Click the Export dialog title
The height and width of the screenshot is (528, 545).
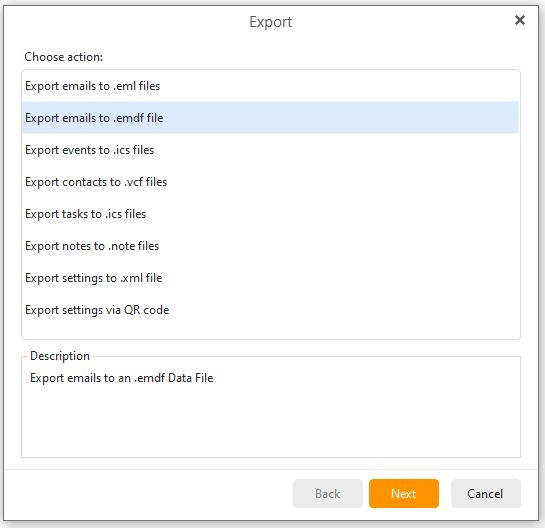271,22
